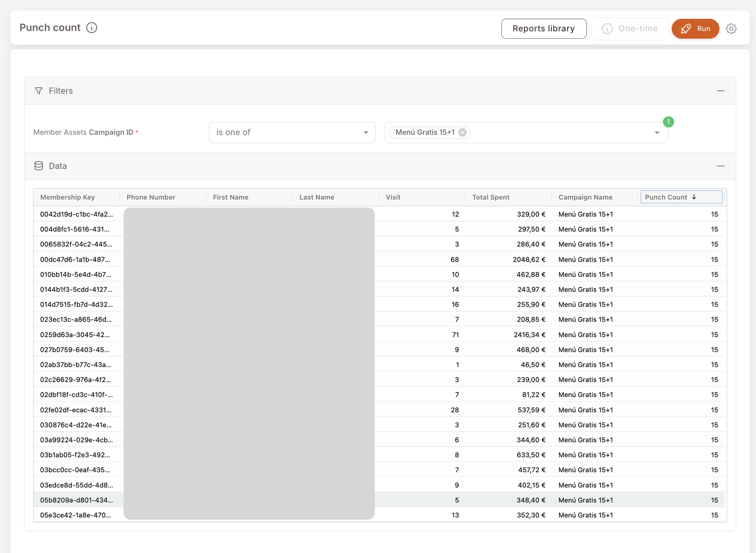The image size is (756, 553).
Task: Open the 'is one of' operator dropdown
Action: [x=292, y=133]
